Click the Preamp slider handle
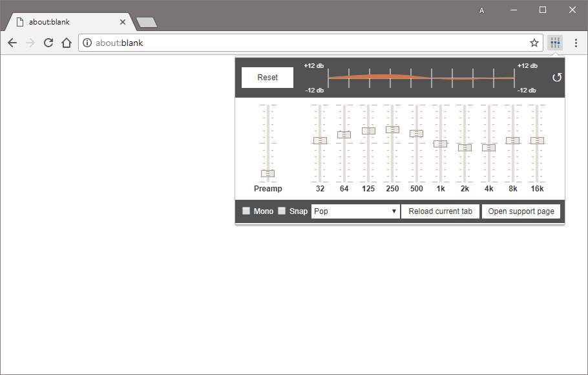588x375 pixels. click(268, 173)
